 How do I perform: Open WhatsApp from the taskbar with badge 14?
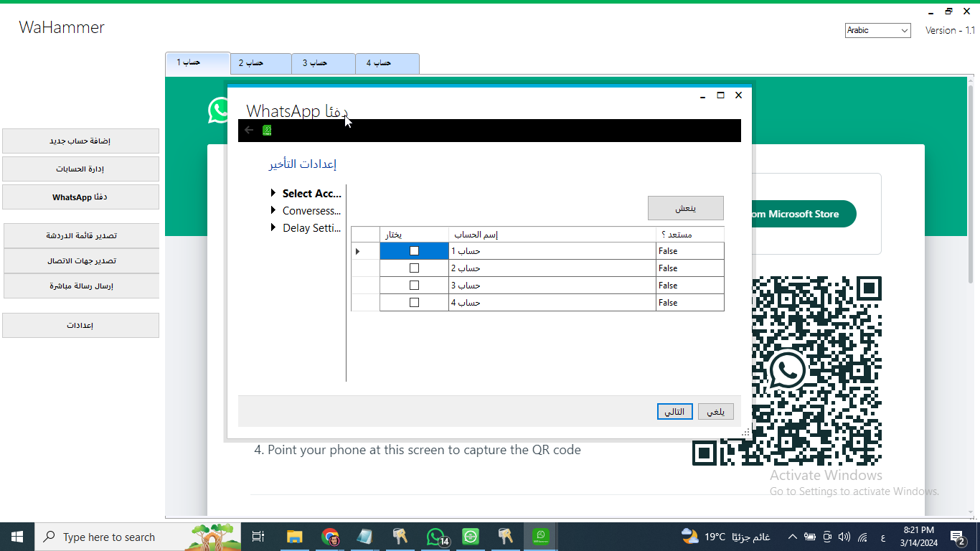[436, 537]
